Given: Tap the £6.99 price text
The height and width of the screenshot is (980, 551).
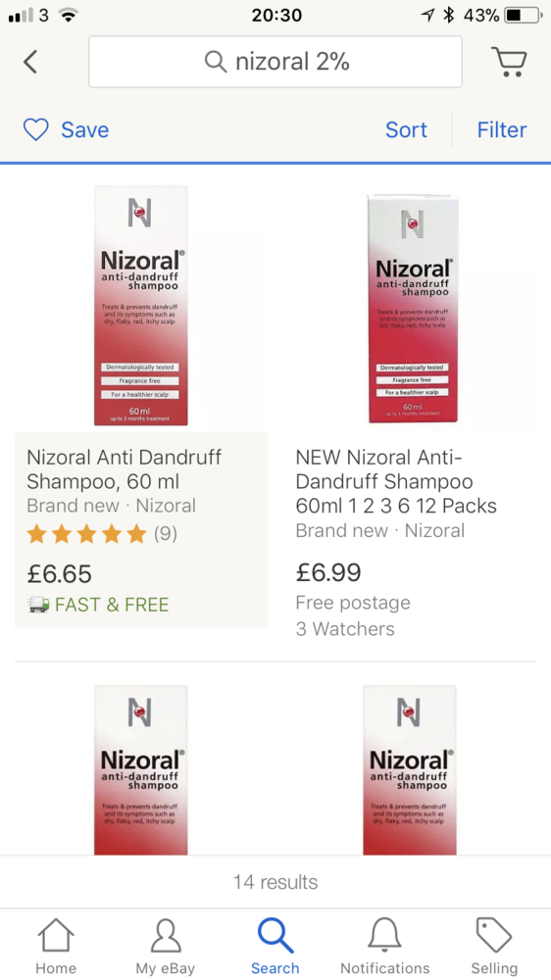Looking at the screenshot, I should 328,572.
